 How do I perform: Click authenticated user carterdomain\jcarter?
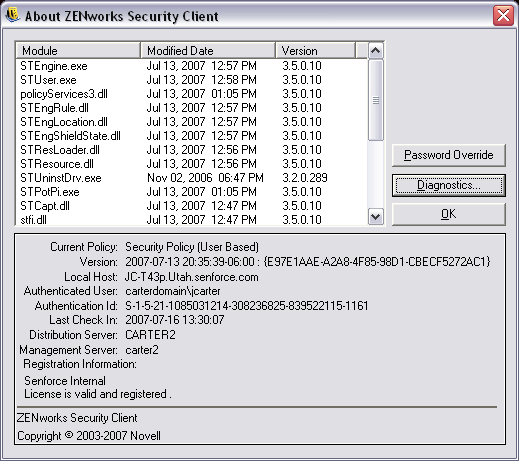[x=173, y=291]
